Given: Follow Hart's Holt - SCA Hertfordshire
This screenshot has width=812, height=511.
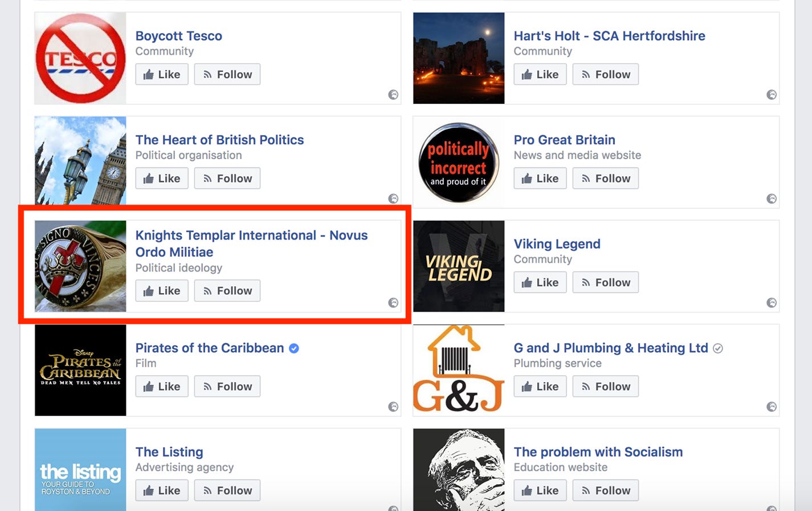Looking at the screenshot, I should 606,74.
